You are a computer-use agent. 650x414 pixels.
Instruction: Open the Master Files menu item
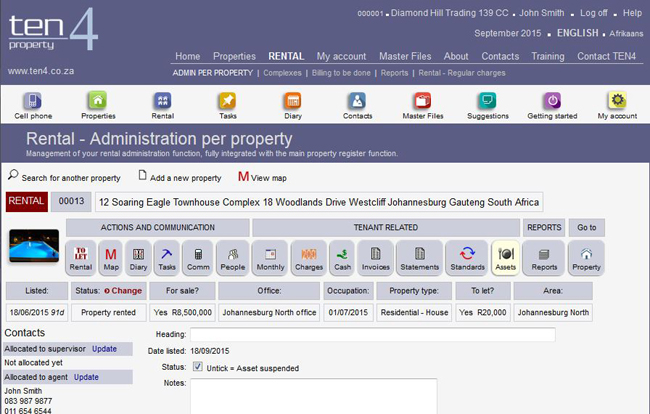[405, 56]
